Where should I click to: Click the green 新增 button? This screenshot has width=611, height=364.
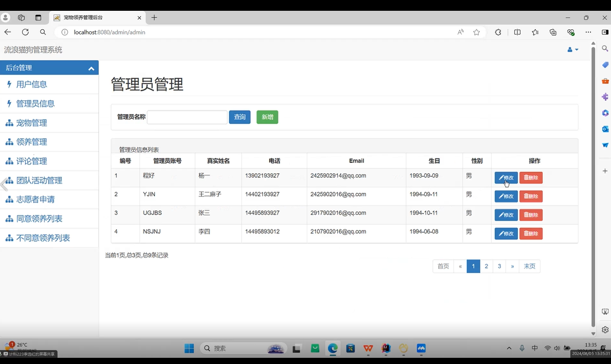(x=267, y=117)
